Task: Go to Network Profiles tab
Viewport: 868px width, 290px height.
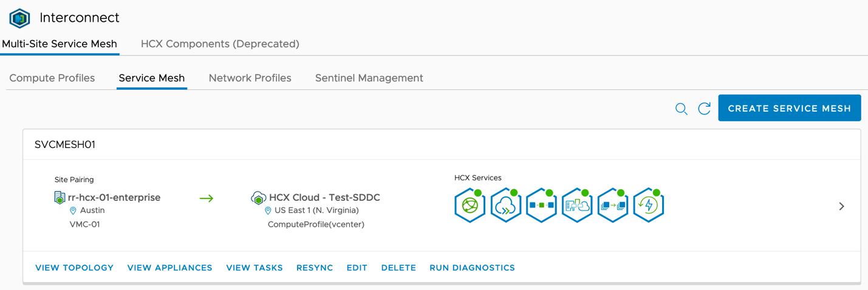Action: coord(250,78)
